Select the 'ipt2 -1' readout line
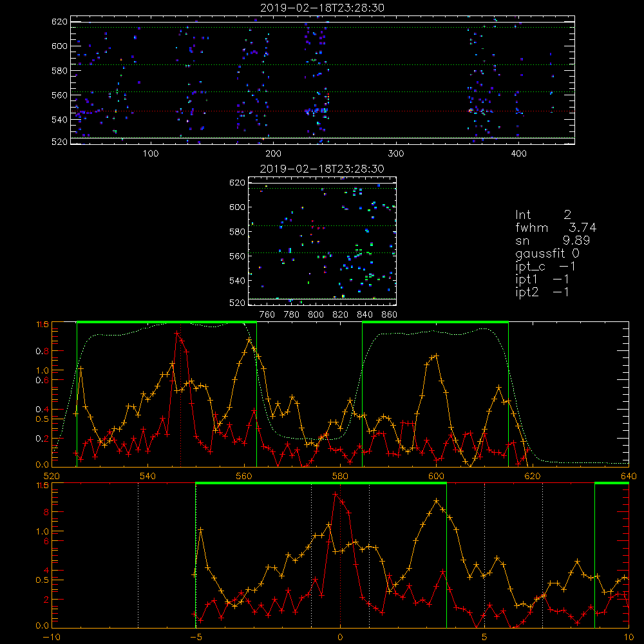The width and height of the screenshot is (644, 644). point(542,292)
